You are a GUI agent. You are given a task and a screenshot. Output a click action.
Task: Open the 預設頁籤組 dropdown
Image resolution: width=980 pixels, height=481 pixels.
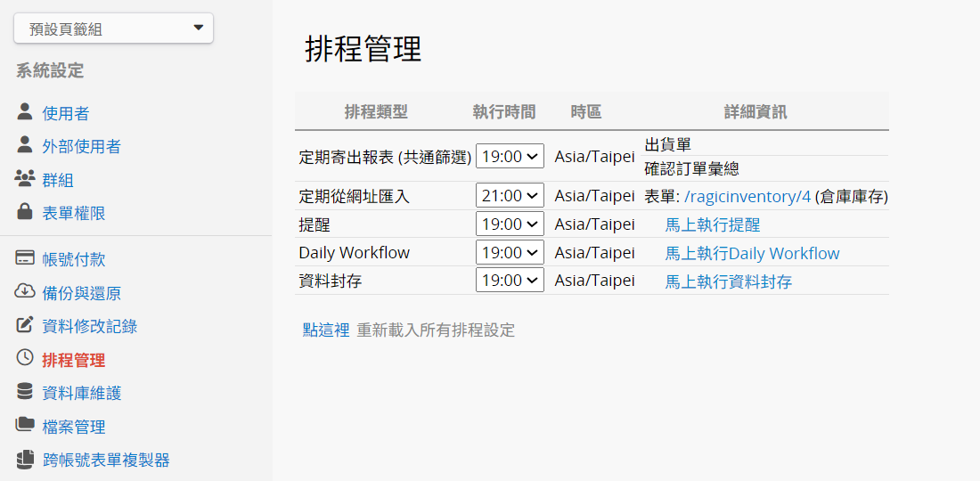(113, 29)
